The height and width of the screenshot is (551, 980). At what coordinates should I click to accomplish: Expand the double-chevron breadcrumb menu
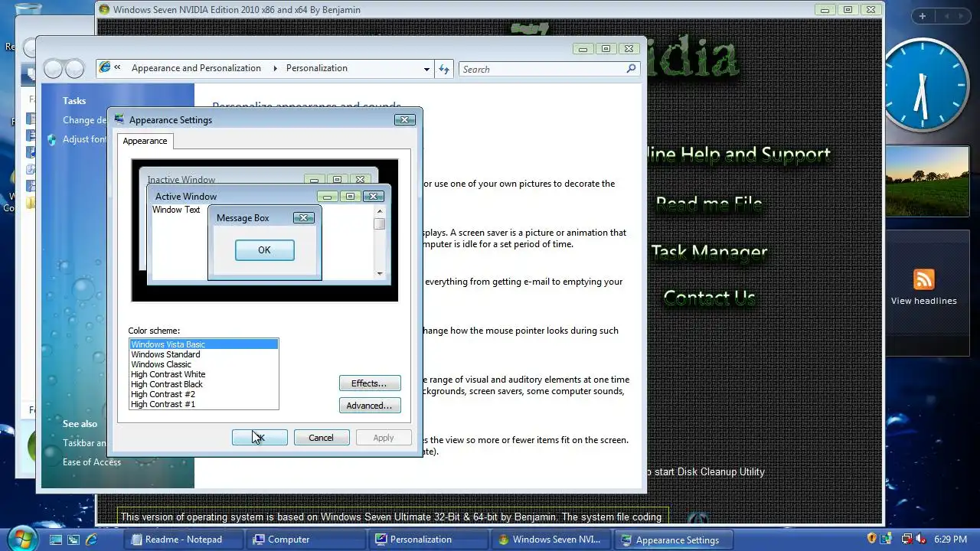[118, 68]
